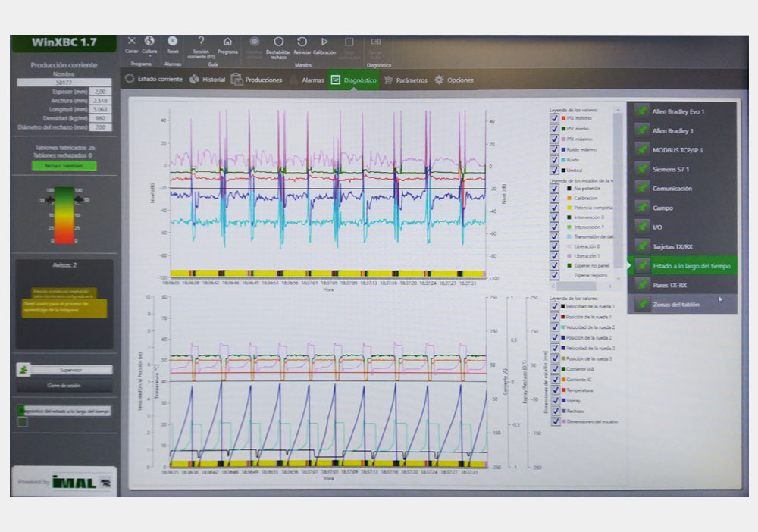Toggle Dimensiones del escalón checkbox
The image size is (758, 532).
(555, 421)
